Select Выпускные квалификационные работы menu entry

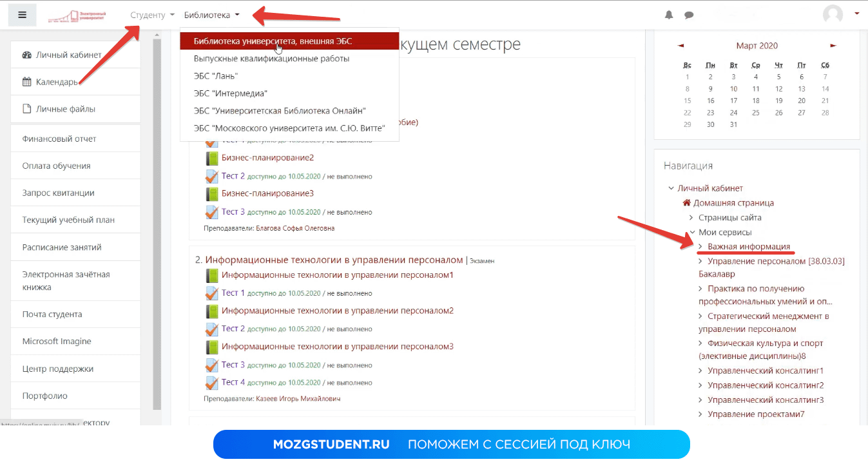point(289,58)
